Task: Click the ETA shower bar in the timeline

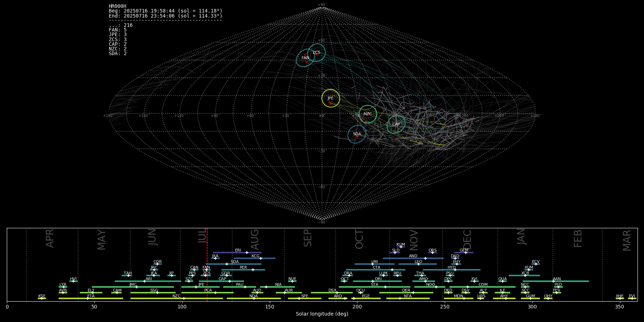Action: (x=91, y=298)
